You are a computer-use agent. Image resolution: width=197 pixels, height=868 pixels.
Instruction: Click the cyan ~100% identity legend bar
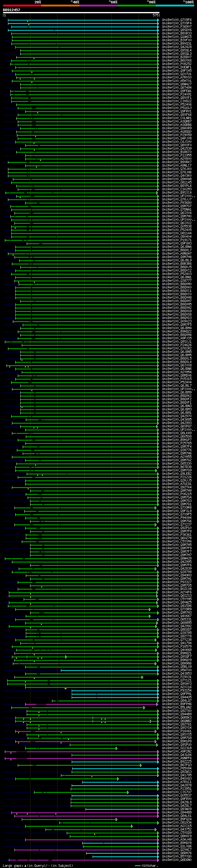pos(175,6)
